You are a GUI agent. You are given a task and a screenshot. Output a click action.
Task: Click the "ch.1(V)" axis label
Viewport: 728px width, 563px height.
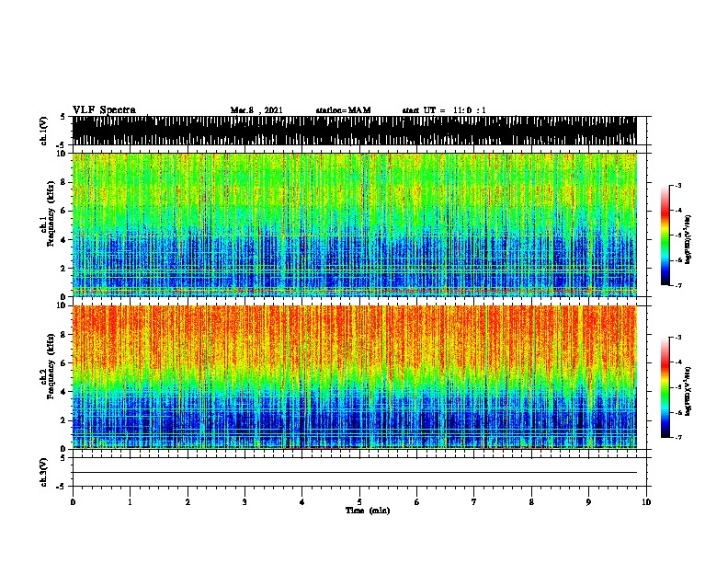pos(44,131)
